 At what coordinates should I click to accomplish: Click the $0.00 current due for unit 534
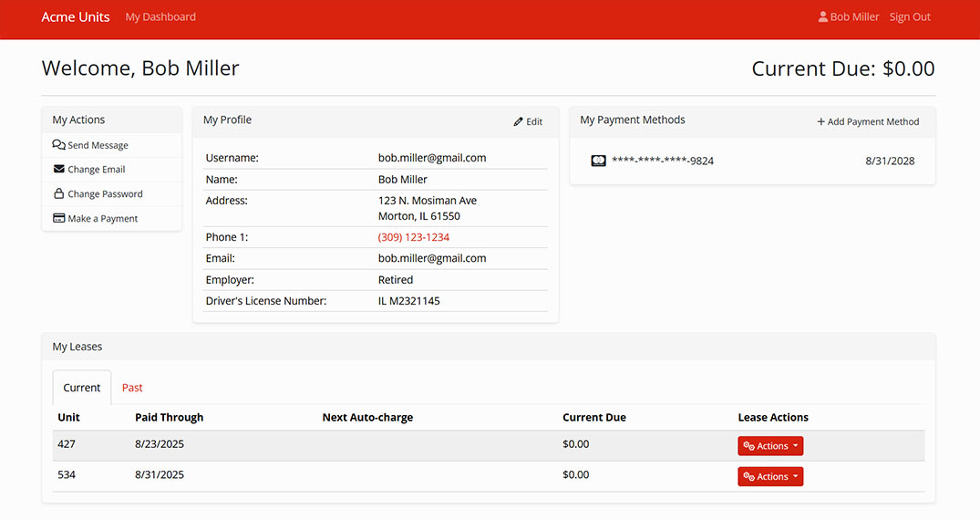[x=575, y=474]
